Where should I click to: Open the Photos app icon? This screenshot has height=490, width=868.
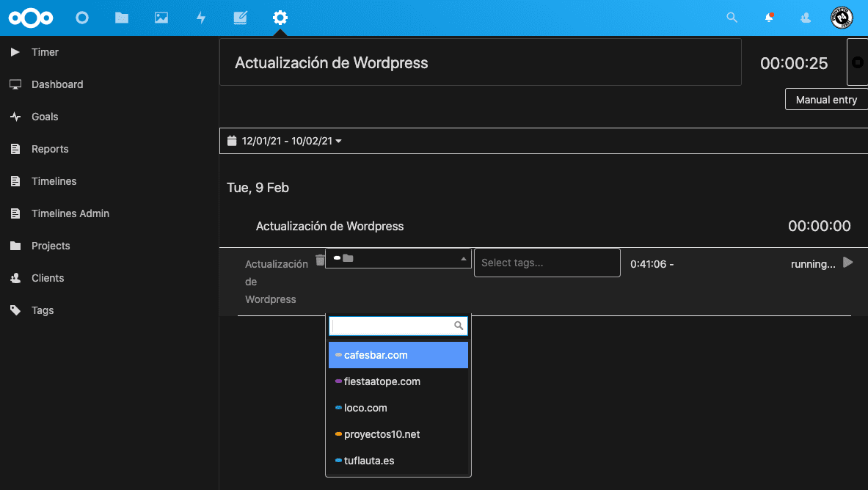click(x=161, y=18)
